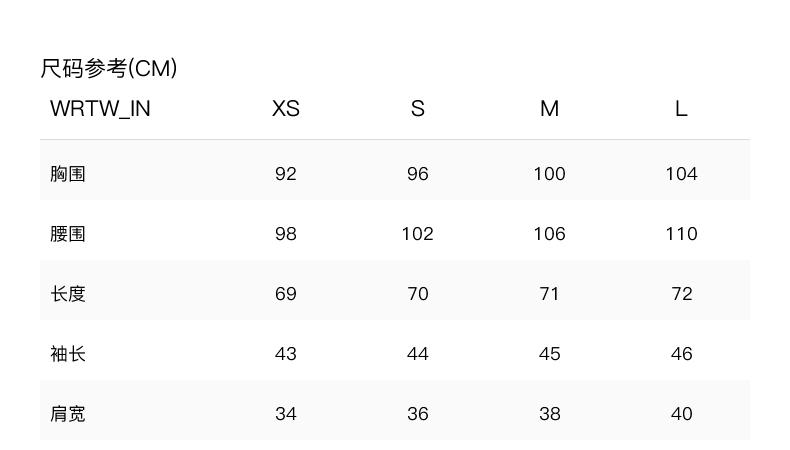Click the XS size column header
This screenshot has height=450, width=790.
click(286, 109)
